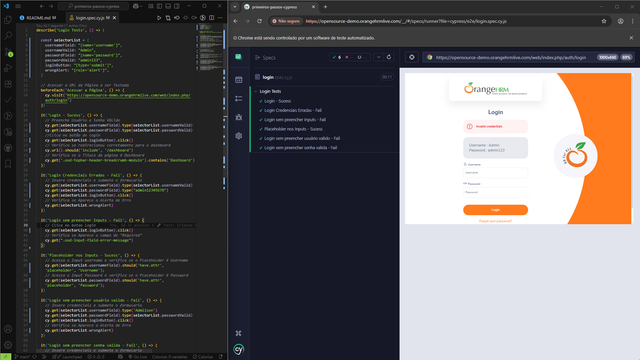The image size is (640, 360).
Task: Open Copilot dropdown in VS Code title bar
Action: [x=138, y=6]
